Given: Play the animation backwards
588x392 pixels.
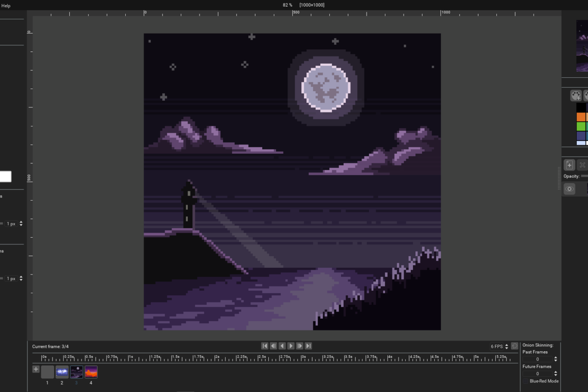Looking at the screenshot, I should point(282,346).
